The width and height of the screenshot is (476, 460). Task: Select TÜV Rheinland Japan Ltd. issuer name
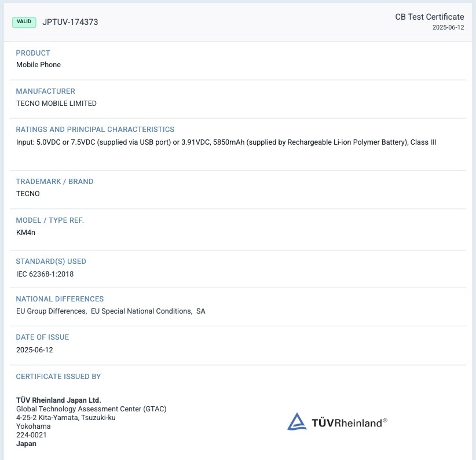click(58, 400)
